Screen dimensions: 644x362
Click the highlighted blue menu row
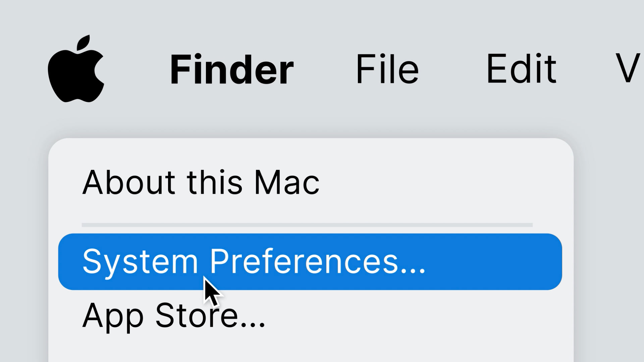[310, 262]
